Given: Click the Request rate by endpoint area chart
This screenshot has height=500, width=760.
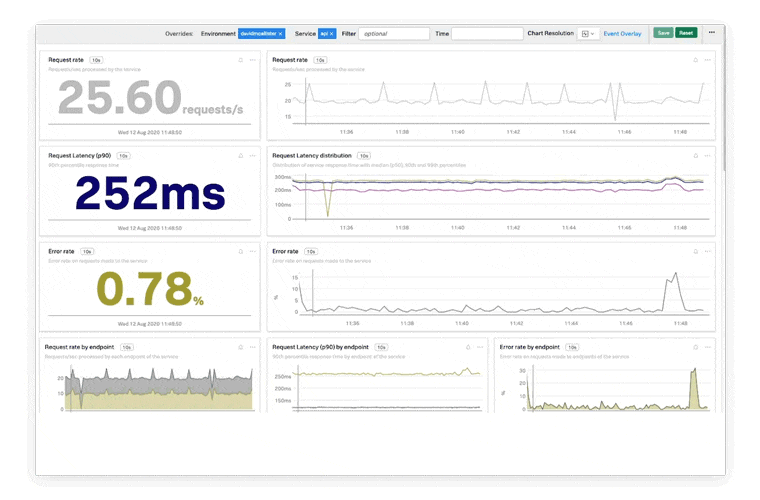Looking at the screenshot, I should tap(158, 389).
